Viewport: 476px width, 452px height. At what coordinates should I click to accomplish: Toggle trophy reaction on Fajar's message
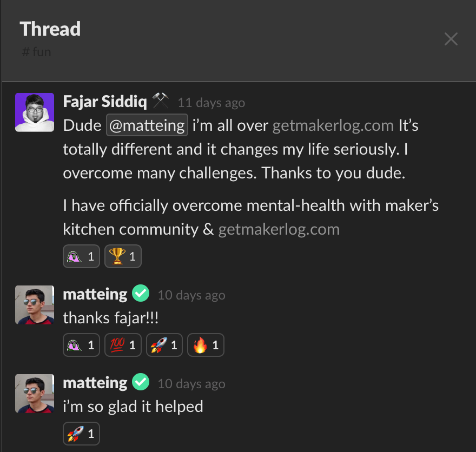(x=123, y=256)
